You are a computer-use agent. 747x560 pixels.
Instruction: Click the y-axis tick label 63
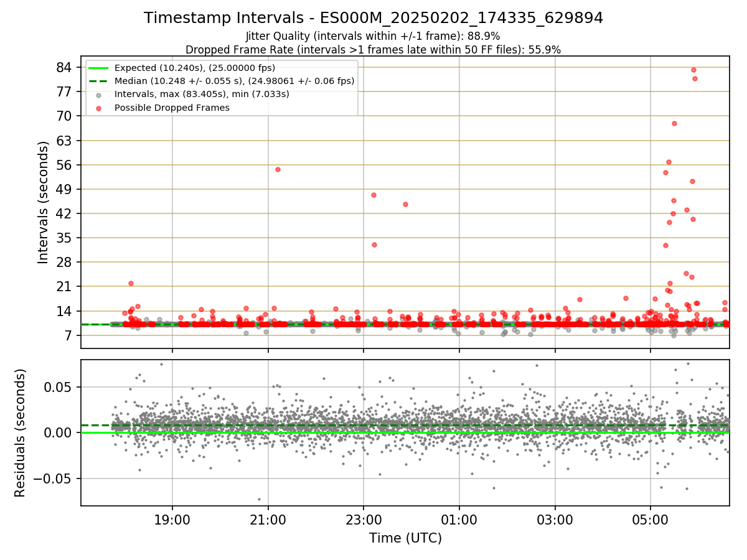tap(65, 141)
